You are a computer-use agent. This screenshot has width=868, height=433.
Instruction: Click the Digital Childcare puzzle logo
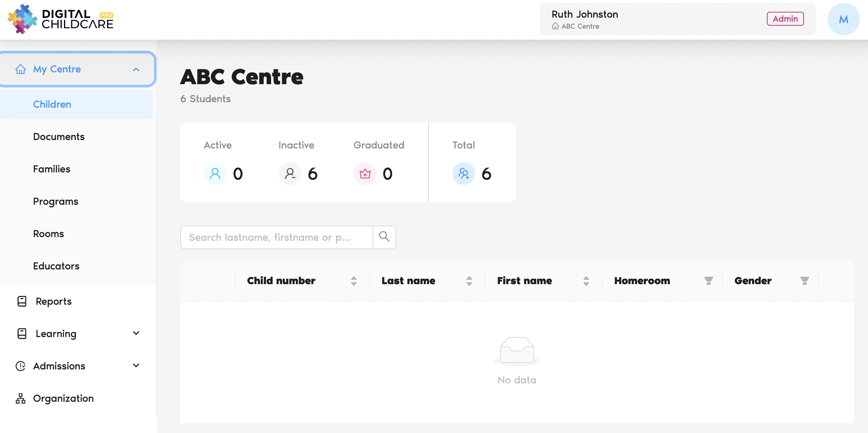[x=22, y=19]
